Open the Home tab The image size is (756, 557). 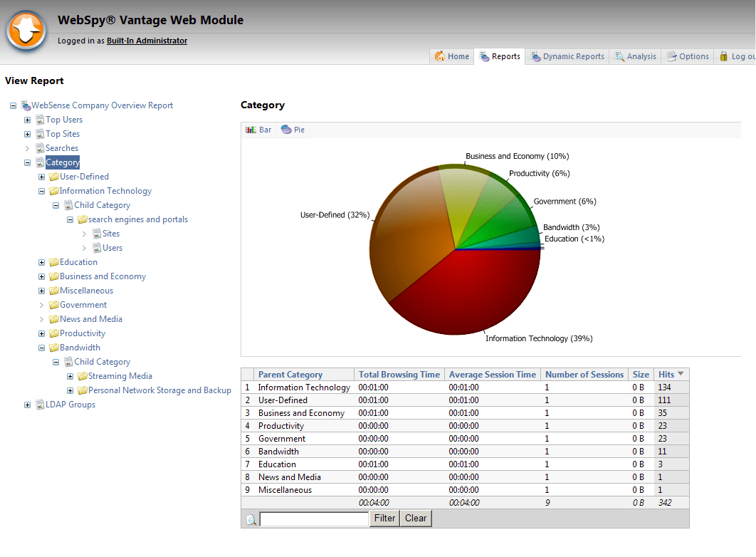click(452, 56)
